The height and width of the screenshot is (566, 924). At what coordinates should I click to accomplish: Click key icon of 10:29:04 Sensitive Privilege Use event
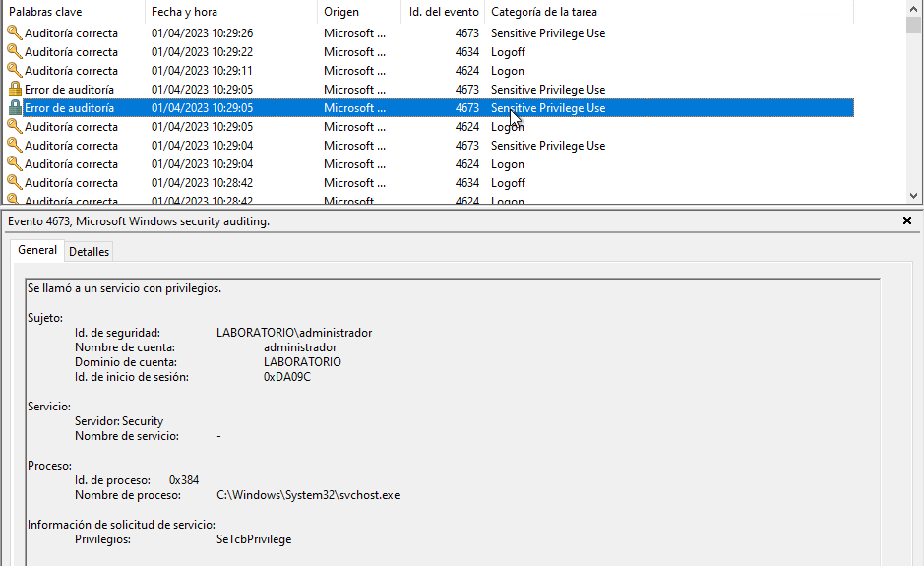(15, 146)
